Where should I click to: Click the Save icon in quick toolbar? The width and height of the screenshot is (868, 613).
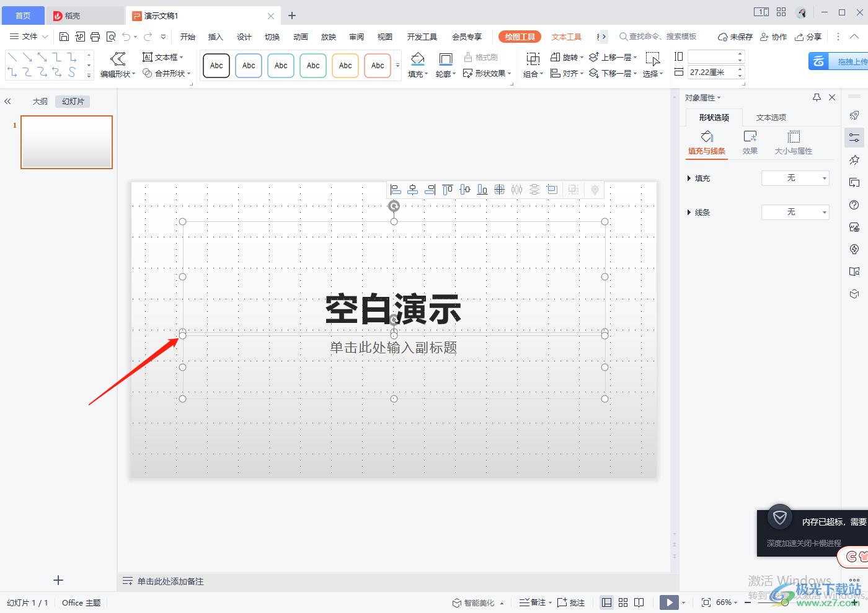64,37
